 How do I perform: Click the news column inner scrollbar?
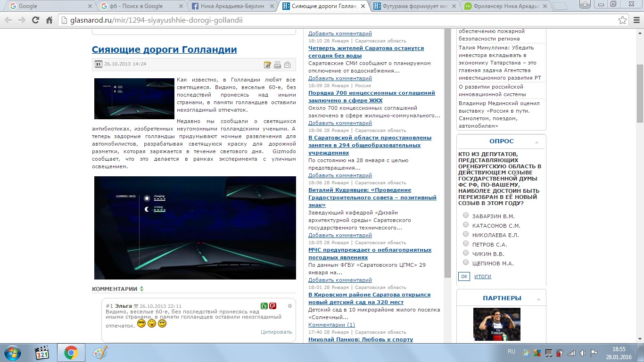point(448,153)
